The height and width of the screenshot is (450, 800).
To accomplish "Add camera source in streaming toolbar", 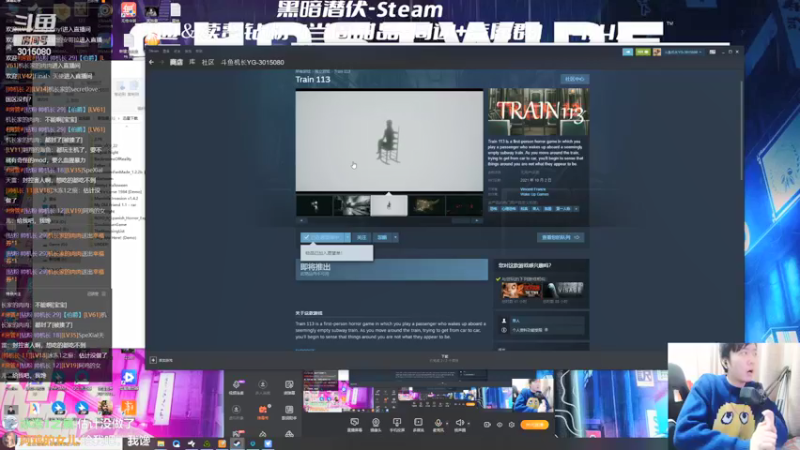I will click(x=376, y=424).
